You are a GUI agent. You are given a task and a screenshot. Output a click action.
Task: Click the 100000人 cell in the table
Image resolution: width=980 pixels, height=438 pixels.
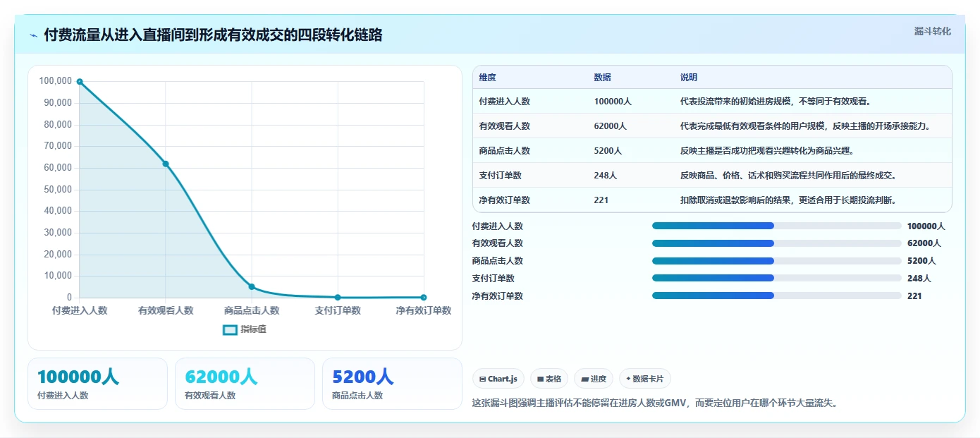[x=613, y=102]
